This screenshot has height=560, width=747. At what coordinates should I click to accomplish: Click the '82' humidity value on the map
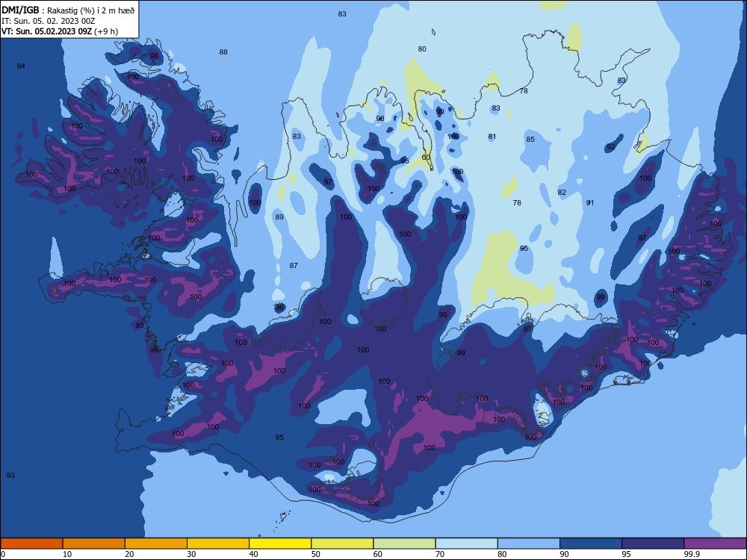tap(562, 193)
